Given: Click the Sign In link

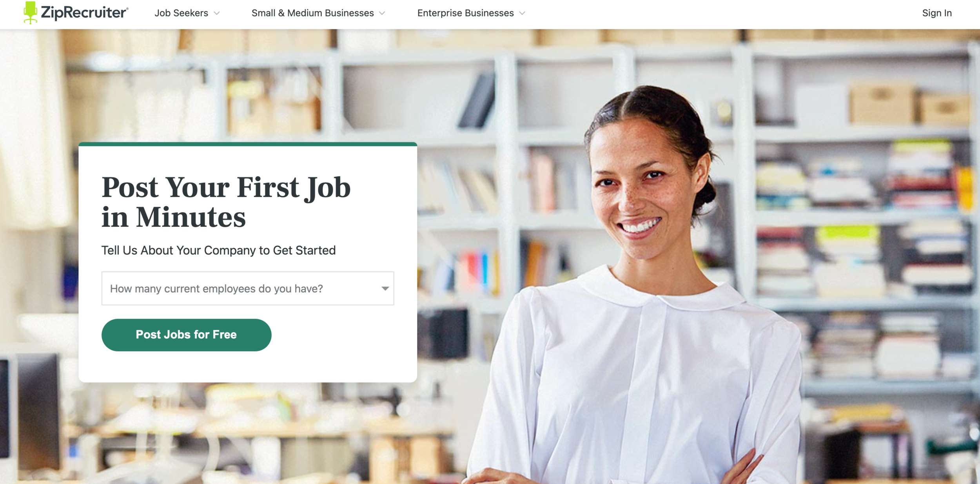Looking at the screenshot, I should 936,13.
